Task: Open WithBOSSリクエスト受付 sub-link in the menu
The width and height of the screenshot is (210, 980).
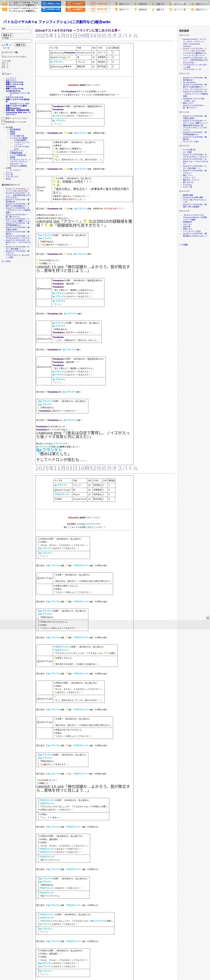Action: click(x=19, y=94)
